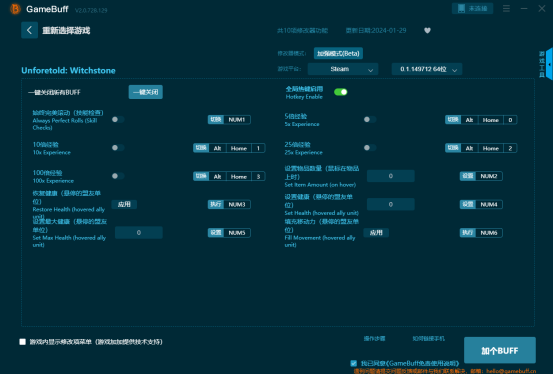Click the heart favorite icon

coord(427,31)
